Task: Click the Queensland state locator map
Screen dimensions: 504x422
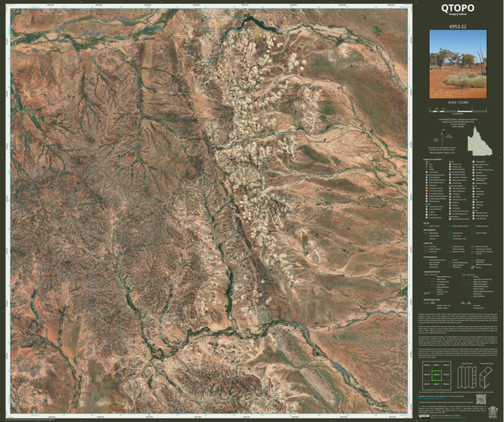Action: [480, 141]
